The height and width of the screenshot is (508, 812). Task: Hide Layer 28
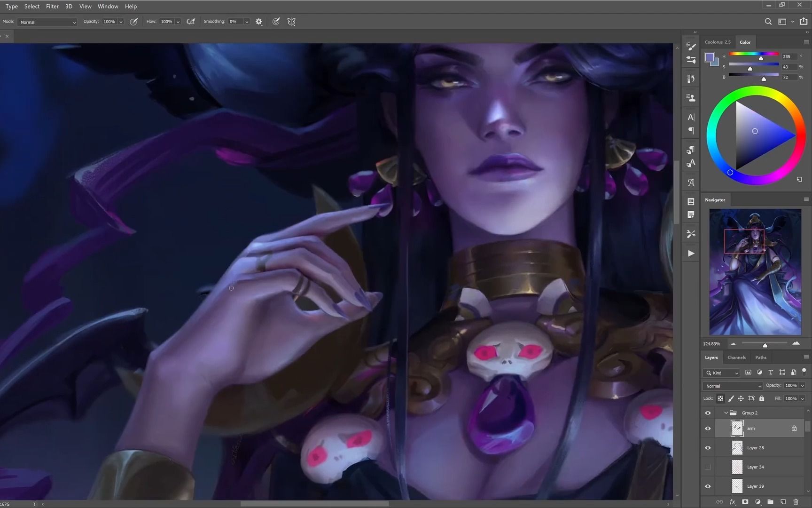point(708,448)
